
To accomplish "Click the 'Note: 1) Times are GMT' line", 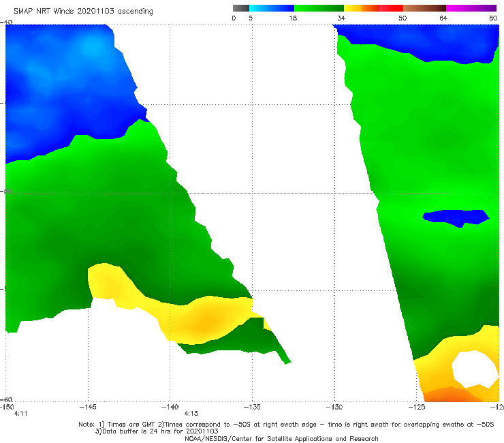I will [286, 425].
